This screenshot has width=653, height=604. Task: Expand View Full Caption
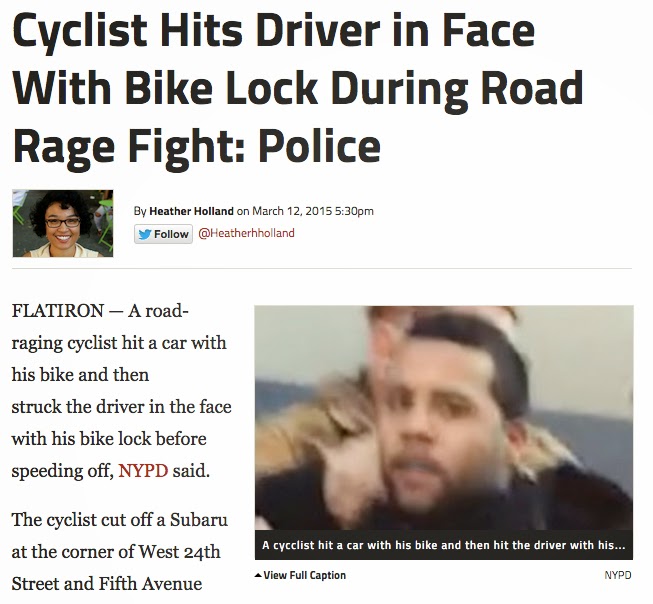(300, 575)
